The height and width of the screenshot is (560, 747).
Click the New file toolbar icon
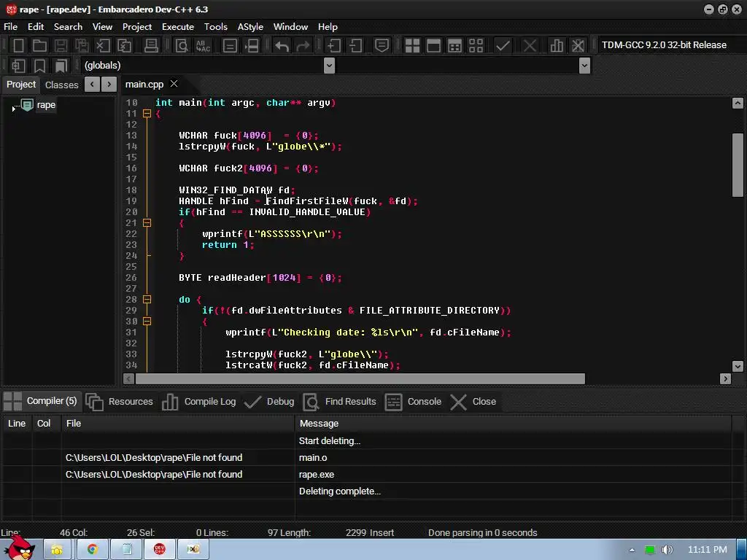click(18, 45)
